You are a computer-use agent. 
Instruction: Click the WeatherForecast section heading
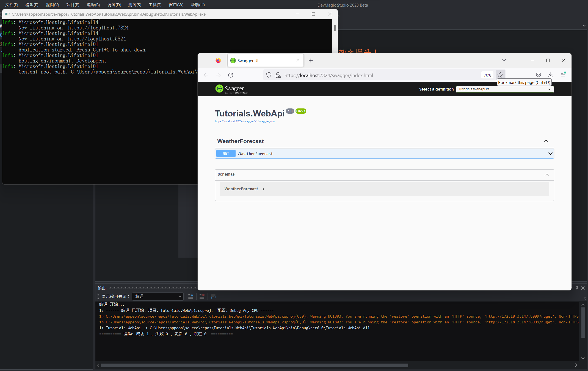tap(240, 141)
